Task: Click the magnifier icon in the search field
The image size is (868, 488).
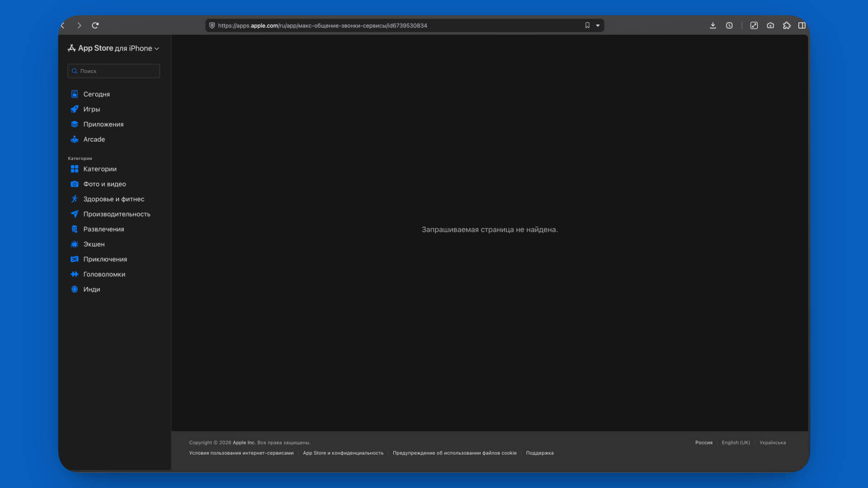Action: (x=75, y=71)
